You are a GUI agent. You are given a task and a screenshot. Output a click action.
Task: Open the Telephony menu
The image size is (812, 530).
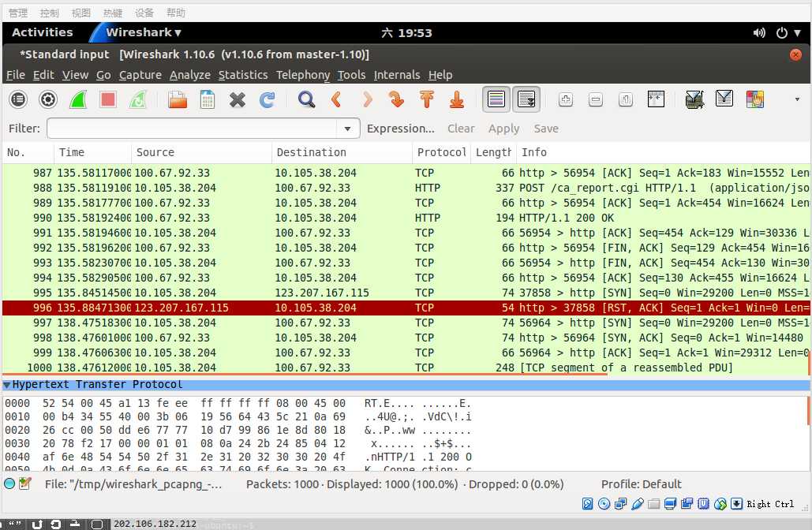click(303, 75)
